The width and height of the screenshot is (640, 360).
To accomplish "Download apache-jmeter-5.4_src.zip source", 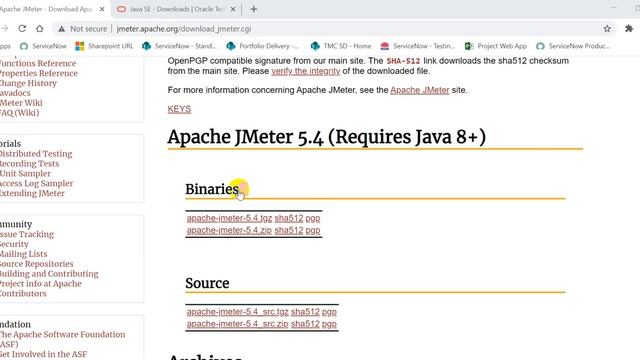I will click(x=238, y=324).
